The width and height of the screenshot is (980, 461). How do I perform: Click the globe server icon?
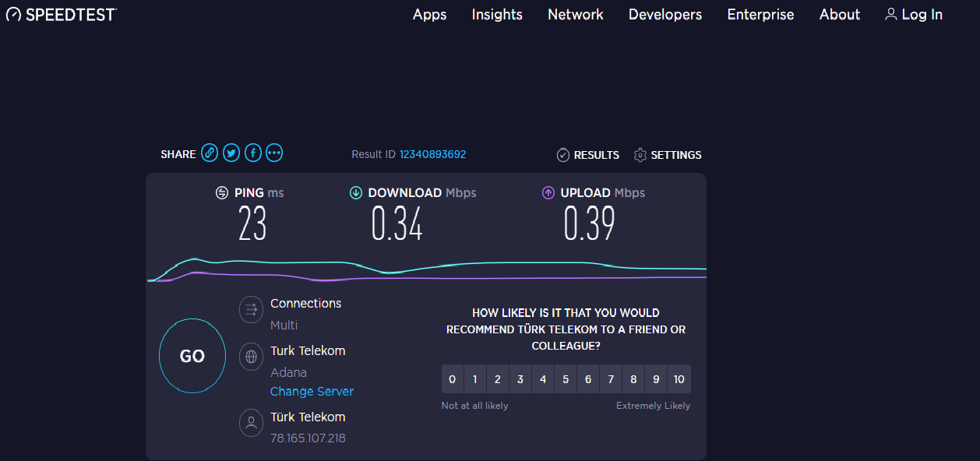point(251,357)
